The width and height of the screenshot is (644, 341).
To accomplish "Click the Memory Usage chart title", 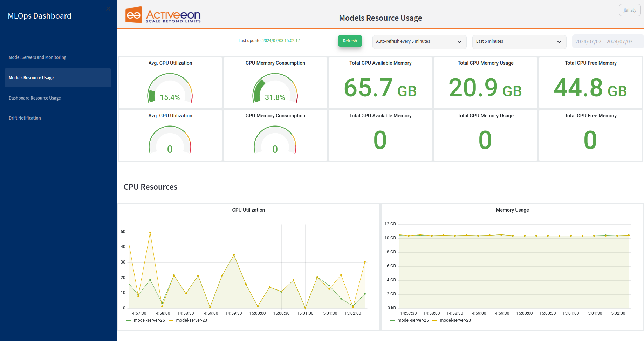I will (512, 210).
